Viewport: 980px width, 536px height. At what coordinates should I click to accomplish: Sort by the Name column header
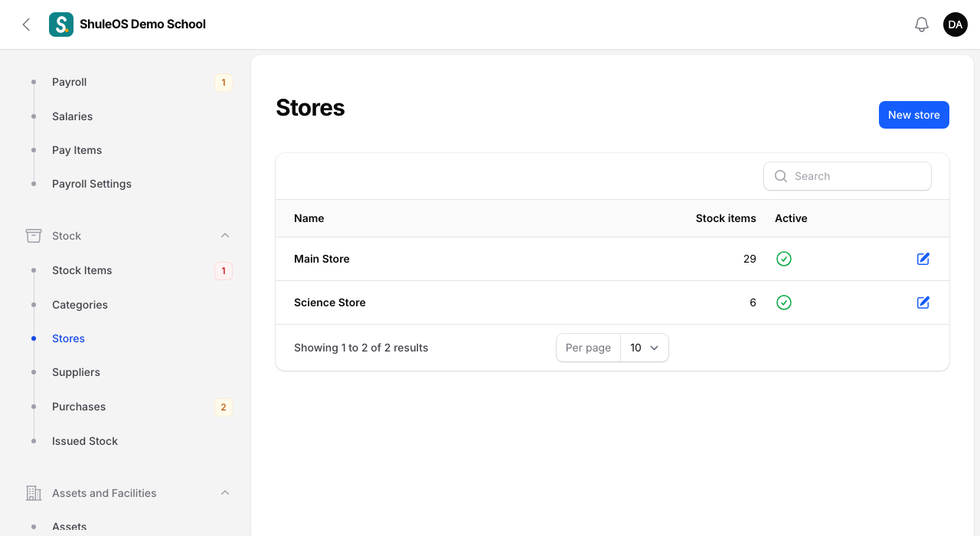pyautogui.click(x=309, y=218)
